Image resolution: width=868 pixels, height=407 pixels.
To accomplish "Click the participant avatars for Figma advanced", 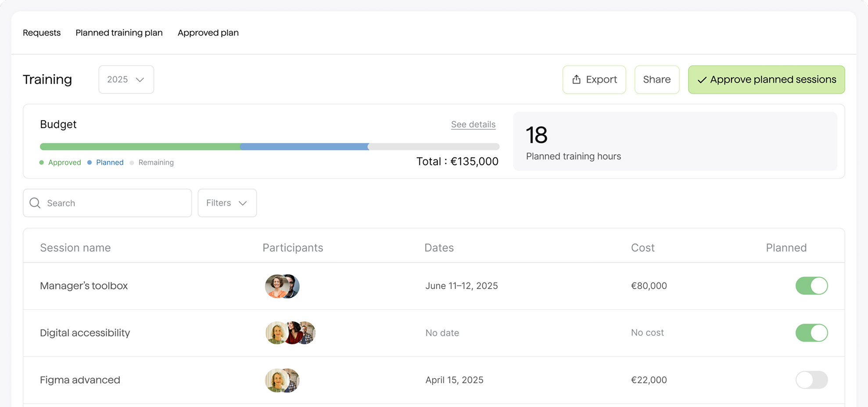I will click(x=281, y=380).
